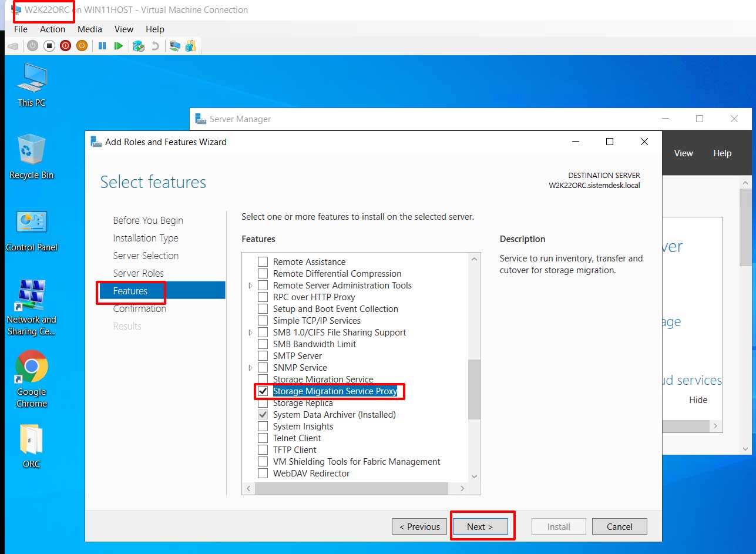756x554 pixels.
Task: Select the Network and Sharing Center shortcut
Action: 32,308
